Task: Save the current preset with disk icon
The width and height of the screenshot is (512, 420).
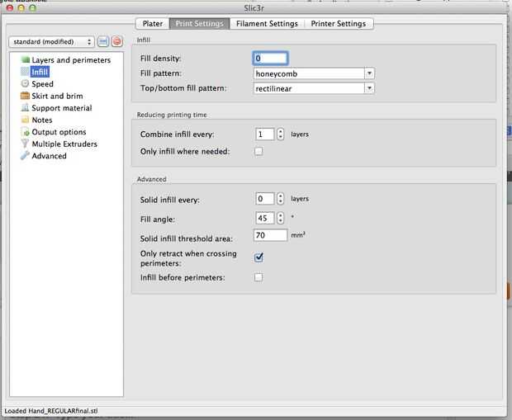Action: [x=103, y=41]
